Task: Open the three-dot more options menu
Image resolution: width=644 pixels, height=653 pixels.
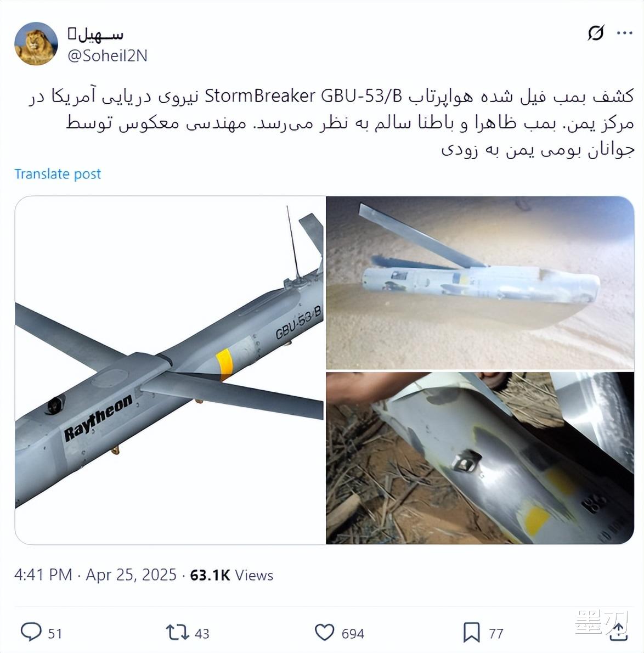Action: coord(624,33)
